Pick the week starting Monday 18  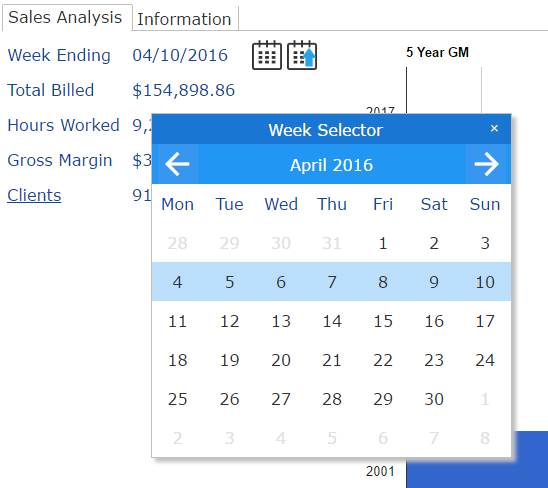(x=178, y=360)
